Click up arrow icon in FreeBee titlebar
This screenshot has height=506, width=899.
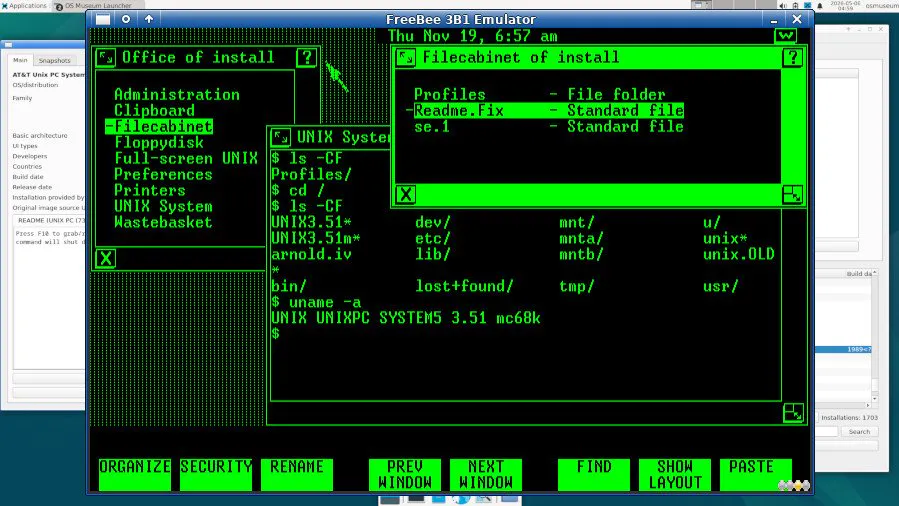149,19
